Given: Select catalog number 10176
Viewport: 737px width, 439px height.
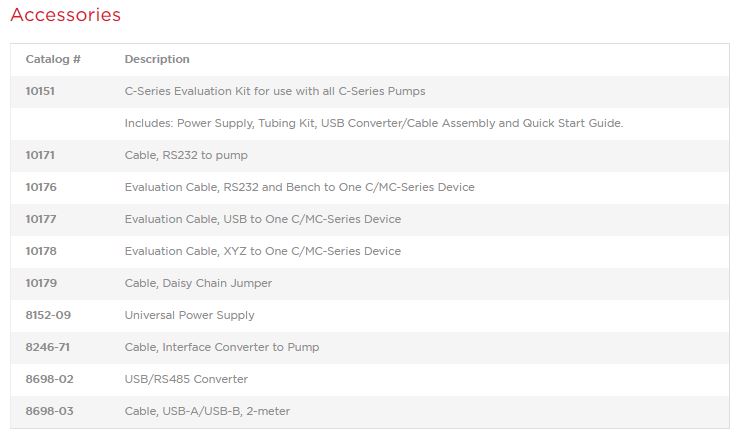Looking at the screenshot, I should pyautogui.click(x=41, y=187).
